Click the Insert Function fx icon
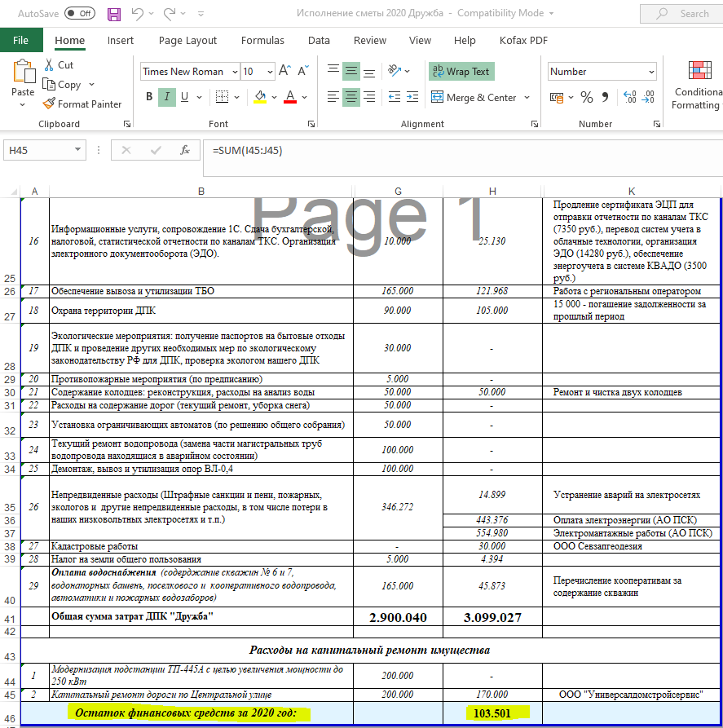The image size is (723, 728). click(185, 150)
